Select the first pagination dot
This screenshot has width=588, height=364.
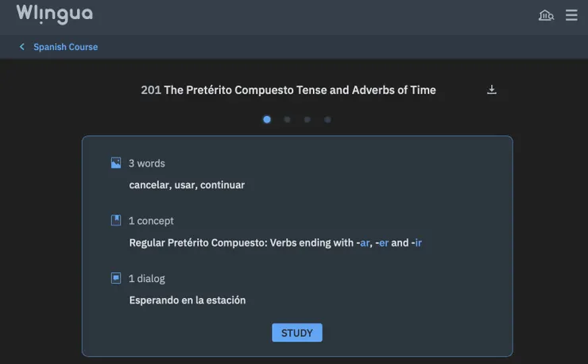267,120
